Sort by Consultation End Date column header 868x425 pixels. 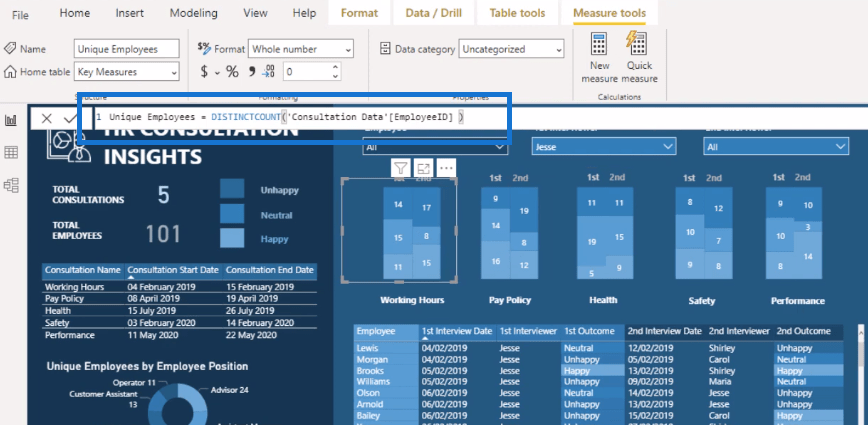270,270
